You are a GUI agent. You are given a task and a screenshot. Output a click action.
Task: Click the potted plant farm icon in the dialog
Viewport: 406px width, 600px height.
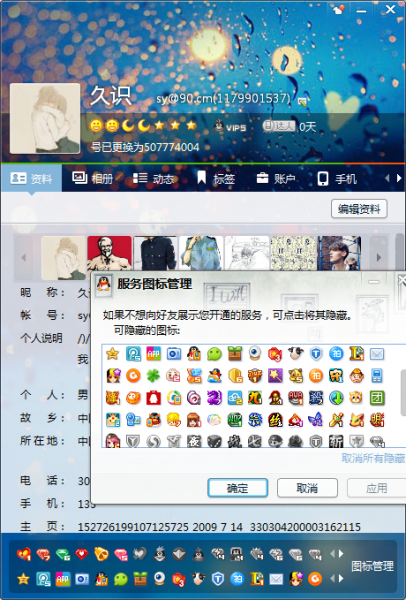(235, 354)
